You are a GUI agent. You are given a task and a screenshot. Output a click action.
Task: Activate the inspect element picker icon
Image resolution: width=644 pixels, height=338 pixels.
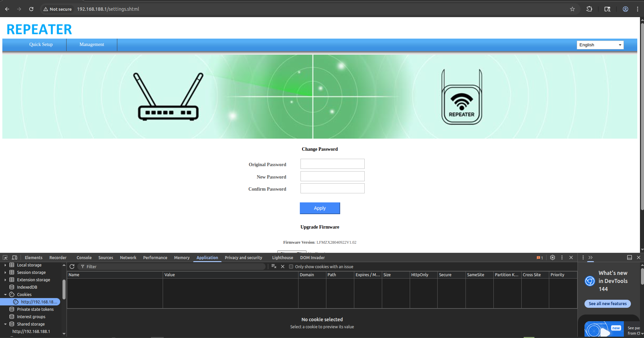(x=5, y=257)
